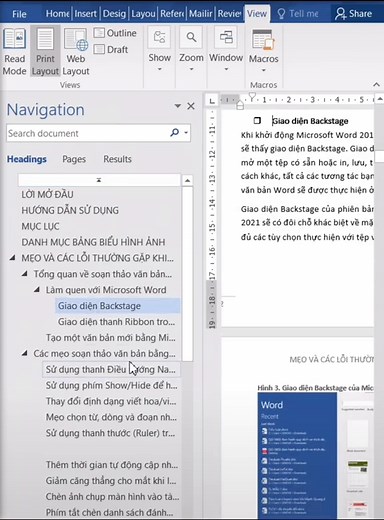Jump to beginning via top bar

99,180
